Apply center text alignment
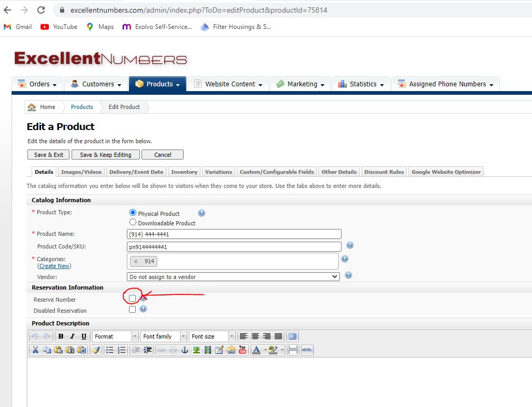The image size is (532, 407). 255,336
